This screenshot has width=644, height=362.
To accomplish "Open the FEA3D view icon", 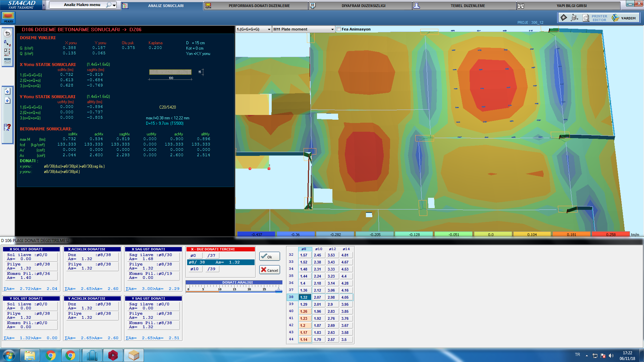I will click(8, 17).
